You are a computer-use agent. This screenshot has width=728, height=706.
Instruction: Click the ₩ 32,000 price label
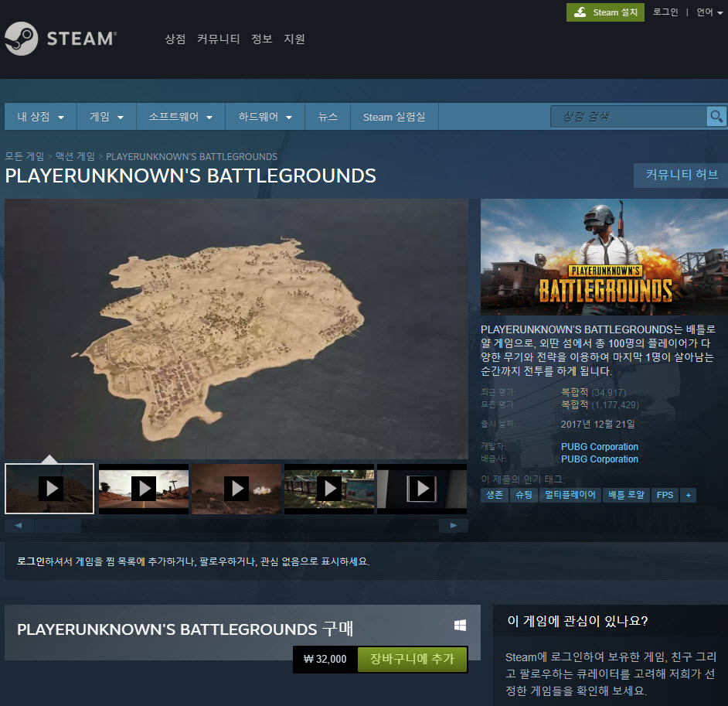[325, 659]
